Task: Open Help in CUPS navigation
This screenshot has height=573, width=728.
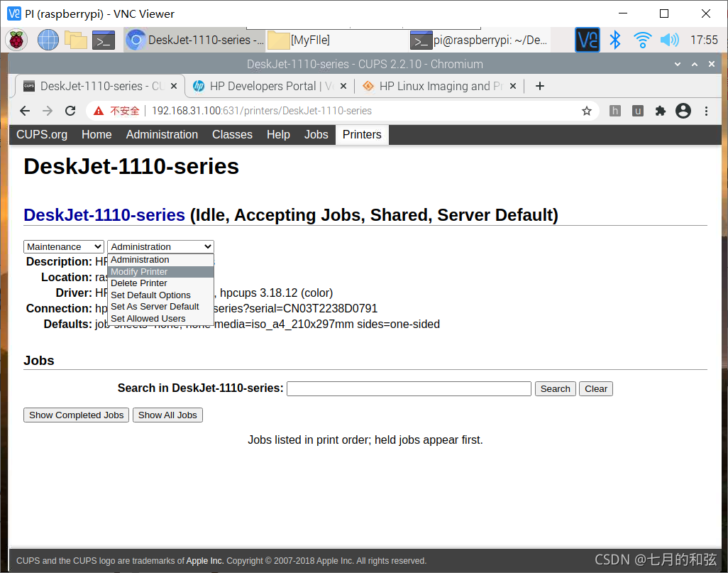Action: [278, 134]
